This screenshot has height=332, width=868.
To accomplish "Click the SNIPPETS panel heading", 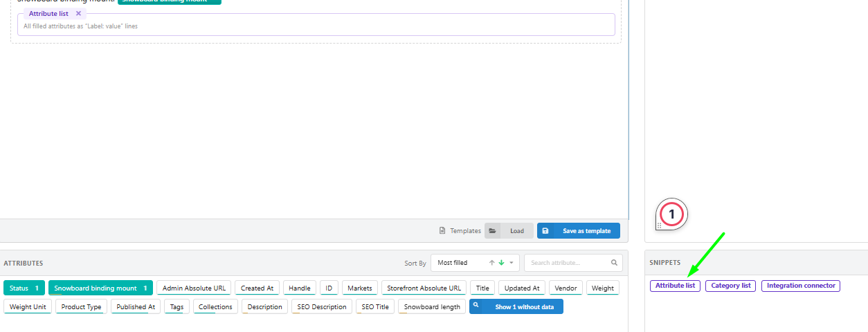I will click(x=664, y=263).
